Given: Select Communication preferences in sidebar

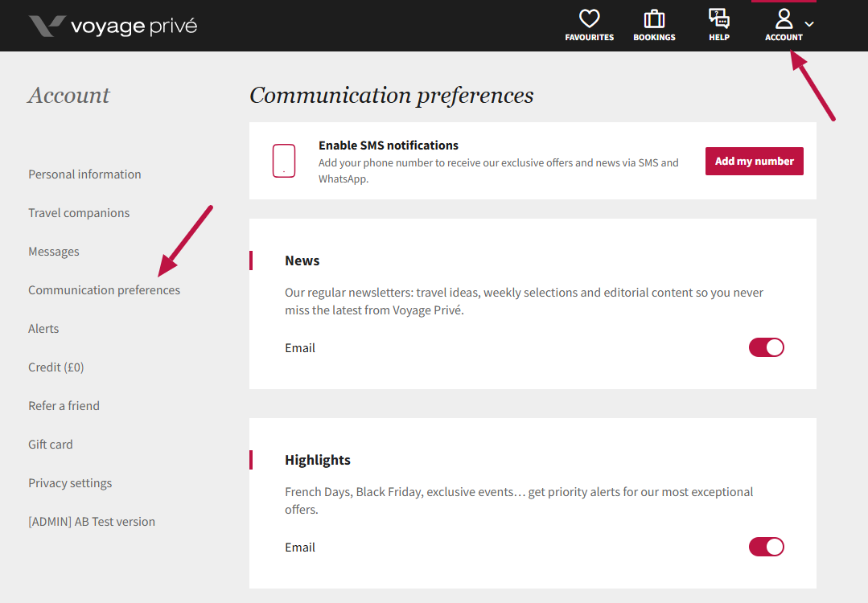Looking at the screenshot, I should click(104, 290).
